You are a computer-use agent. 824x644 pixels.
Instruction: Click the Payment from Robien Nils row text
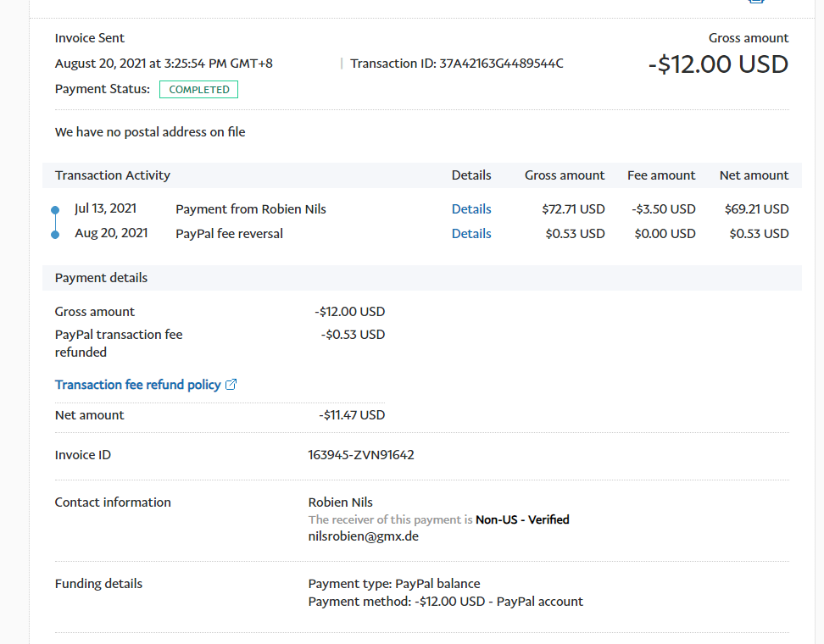point(251,209)
